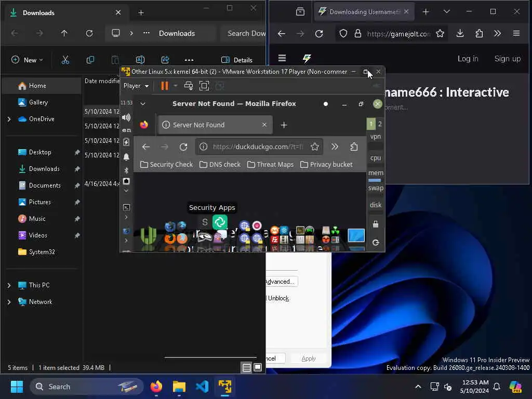Reload the duckduckgo page in guest Firefox
This screenshot has width=532, height=399.
[x=183, y=147]
